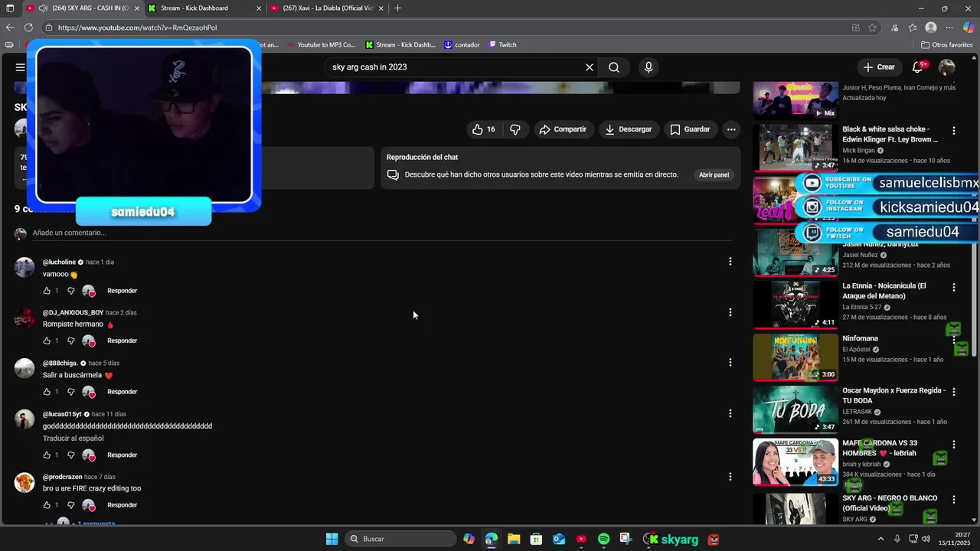Open options menu for @888chiga comment
Viewport: 980px width, 551px height.
[x=730, y=362]
